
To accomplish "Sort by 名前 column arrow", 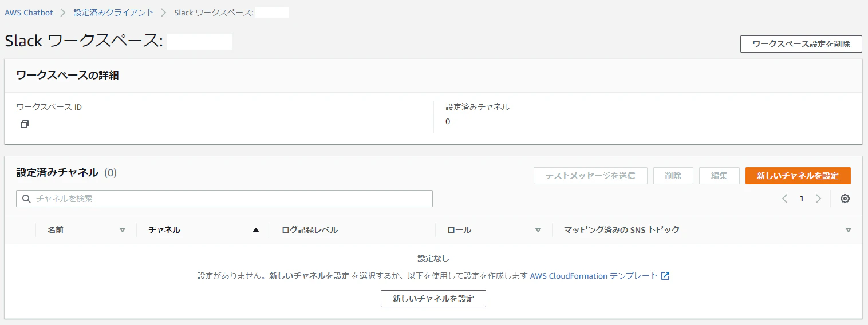I will tap(122, 230).
